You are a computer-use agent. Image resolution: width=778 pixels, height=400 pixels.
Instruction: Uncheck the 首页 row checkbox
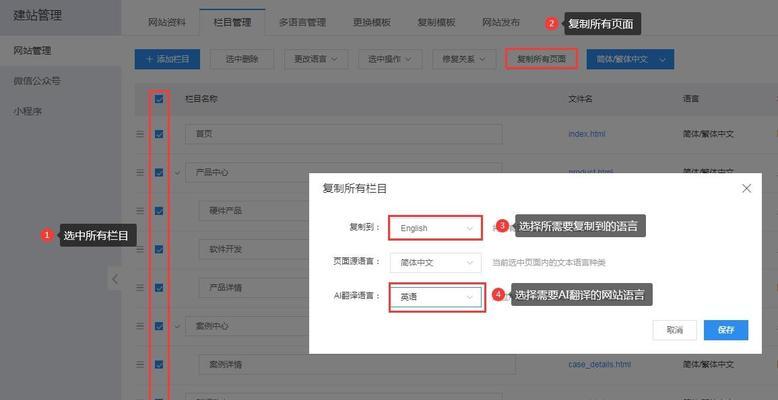click(x=159, y=134)
